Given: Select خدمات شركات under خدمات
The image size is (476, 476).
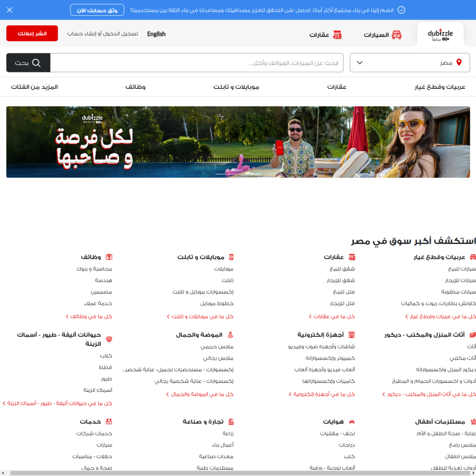Looking at the screenshot, I should tap(94, 434).
